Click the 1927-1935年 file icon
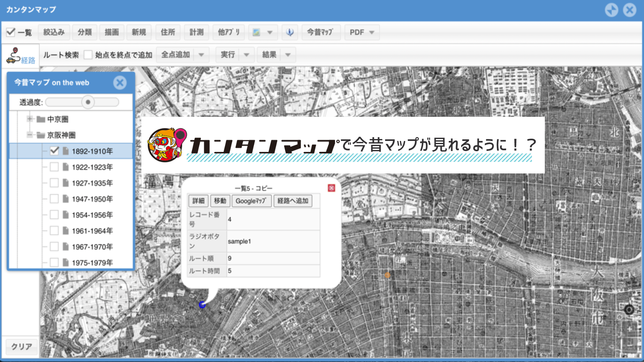Image resolution: width=644 pixels, height=362 pixels. click(66, 183)
